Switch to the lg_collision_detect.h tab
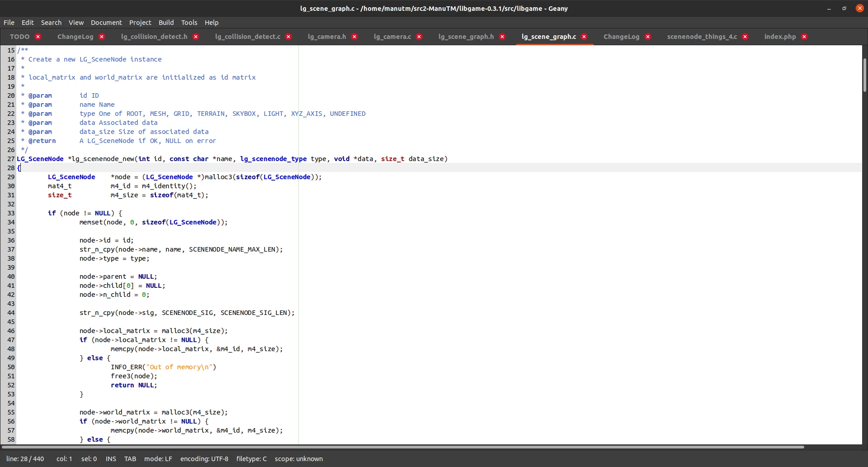The width and height of the screenshot is (868, 467). click(x=154, y=37)
